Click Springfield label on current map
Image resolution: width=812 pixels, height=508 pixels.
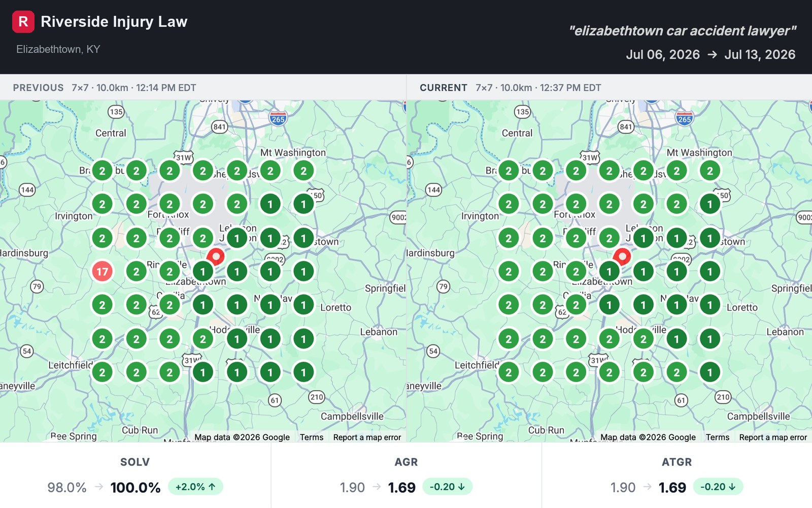click(x=792, y=289)
